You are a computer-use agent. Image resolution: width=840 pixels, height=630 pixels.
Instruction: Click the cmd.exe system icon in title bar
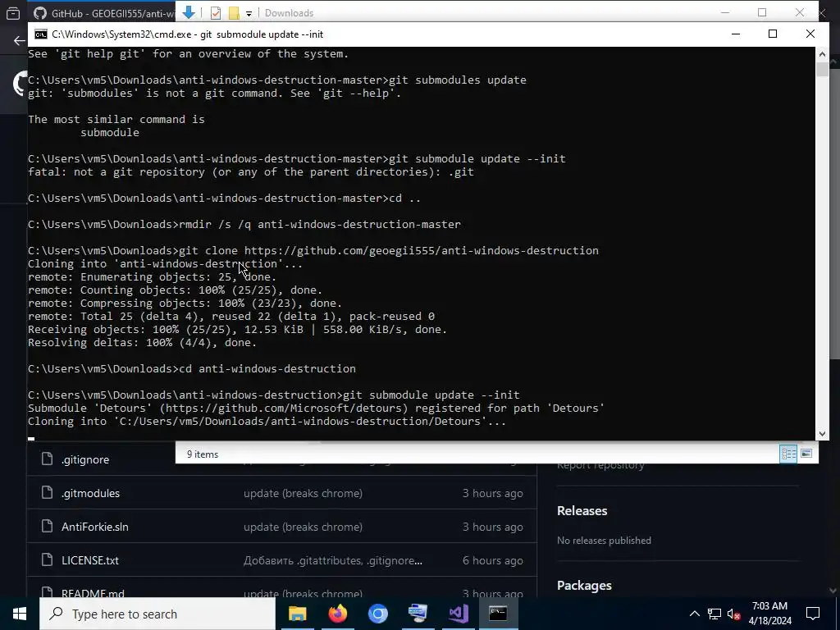(x=41, y=34)
